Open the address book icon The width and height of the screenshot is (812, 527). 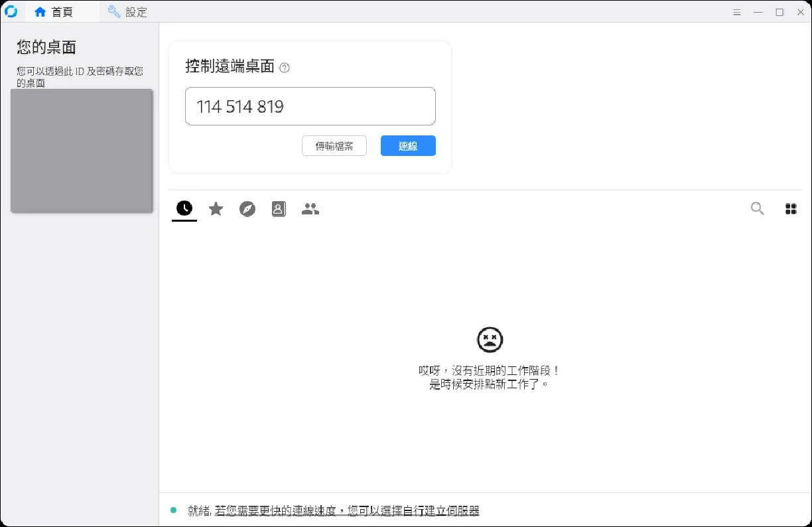pyautogui.click(x=279, y=209)
